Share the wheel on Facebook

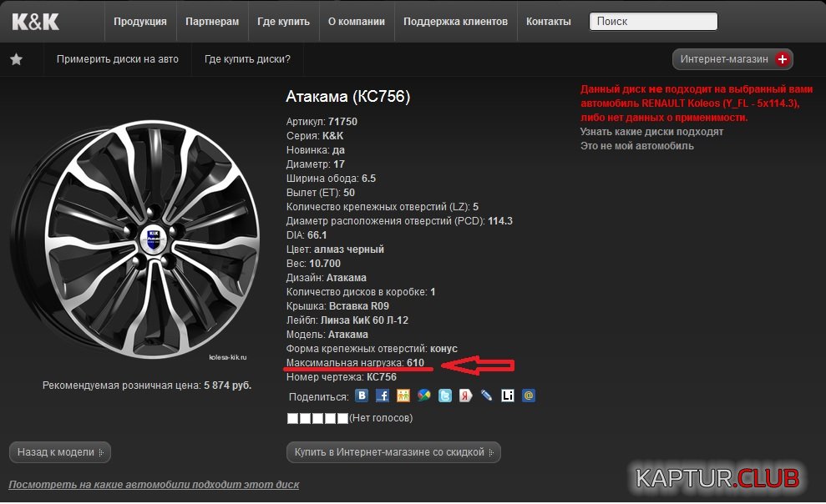click(x=383, y=396)
